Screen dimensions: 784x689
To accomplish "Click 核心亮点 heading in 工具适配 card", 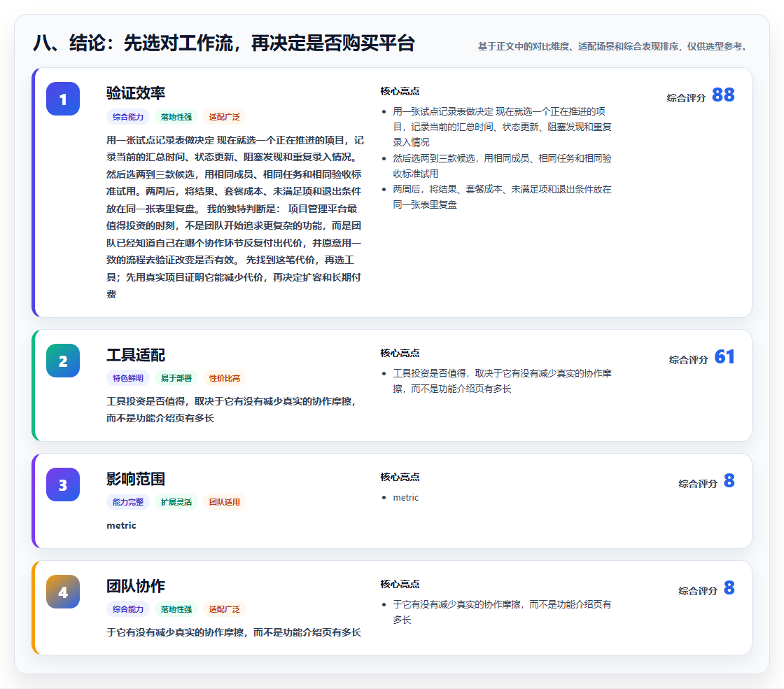I will 400,353.
